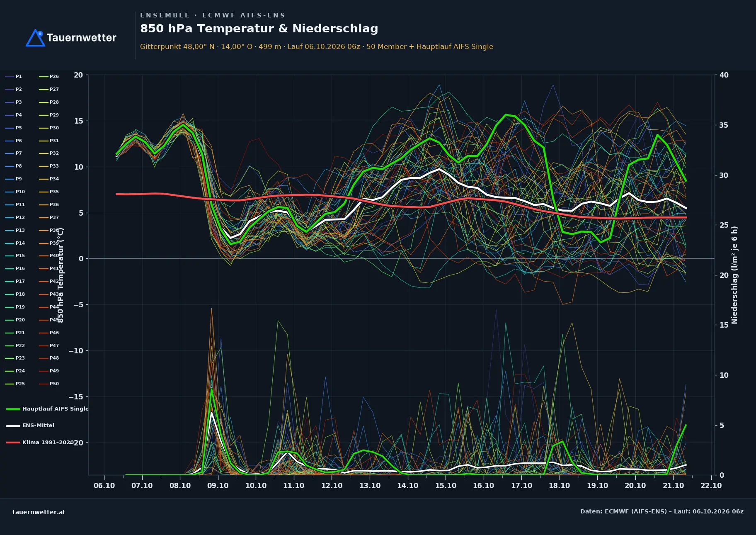Click the title 850 hPa Temperatur & Niederschlag
756x535 pixels.
(x=259, y=29)
